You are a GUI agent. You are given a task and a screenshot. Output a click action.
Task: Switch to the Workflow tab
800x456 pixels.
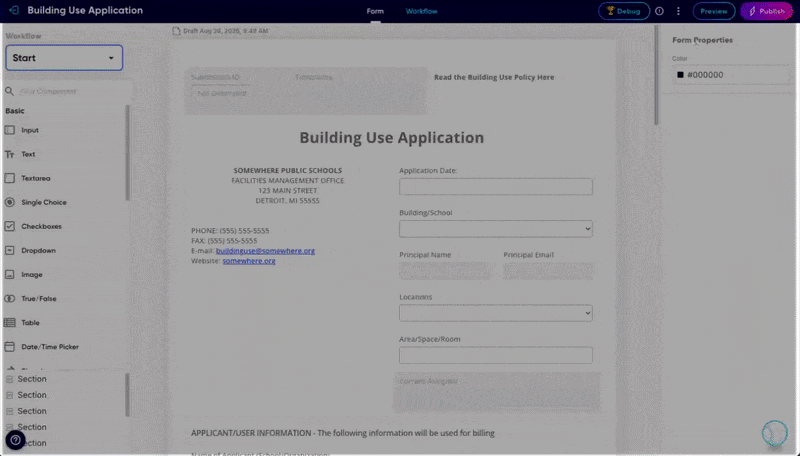pyautogui.click(x=421, y=11)
